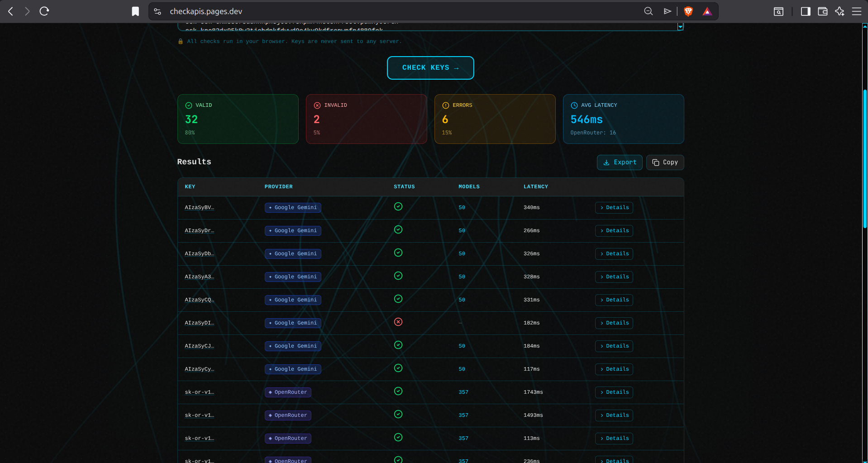Click the green status icon for AIzaSyCQ
The height and width of the screenshot is (463, 868).
[x=398, y=299]
